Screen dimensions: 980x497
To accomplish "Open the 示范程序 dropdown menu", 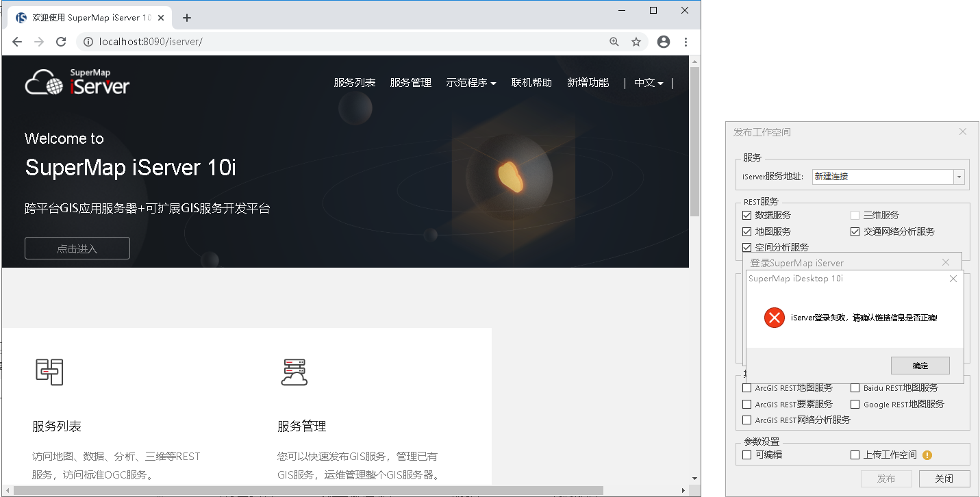I will [x=471, y=83].
